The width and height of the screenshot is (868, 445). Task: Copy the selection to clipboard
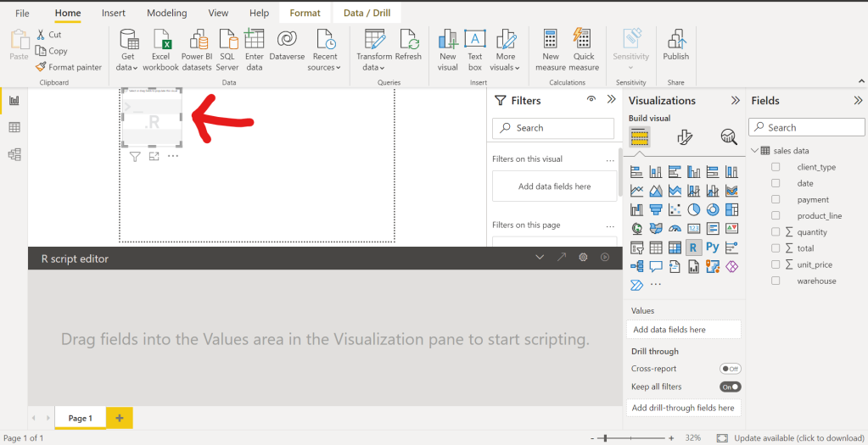click(x=51, y=51)
